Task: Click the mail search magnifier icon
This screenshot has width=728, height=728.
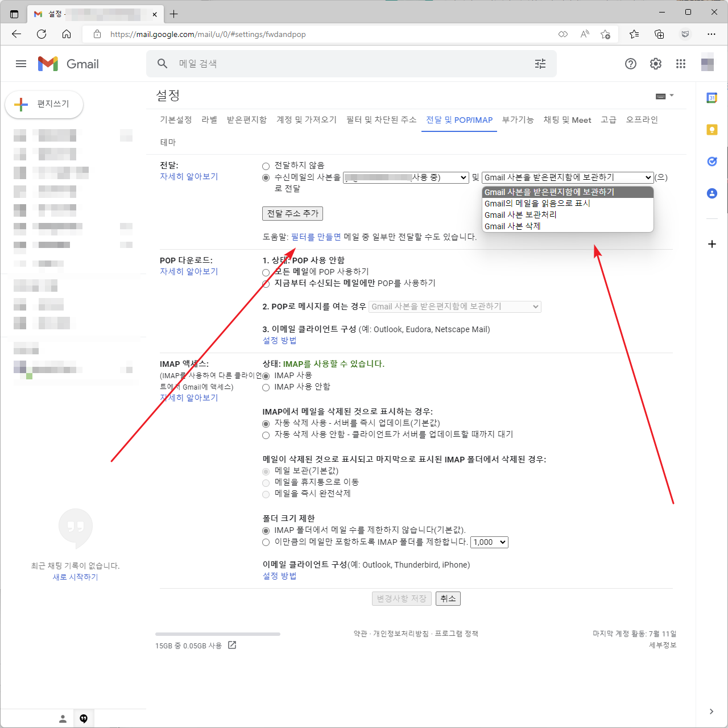Action: pos(163,64)
